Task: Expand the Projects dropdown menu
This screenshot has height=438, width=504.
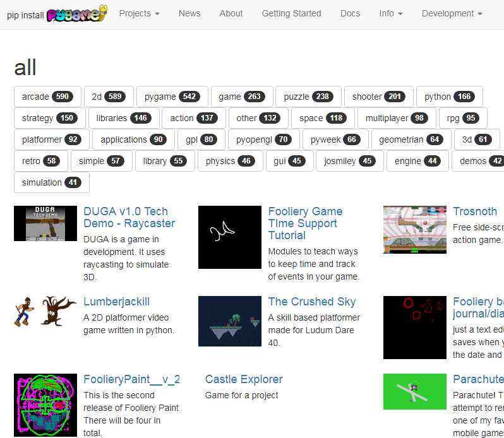Action: point(139,13)
